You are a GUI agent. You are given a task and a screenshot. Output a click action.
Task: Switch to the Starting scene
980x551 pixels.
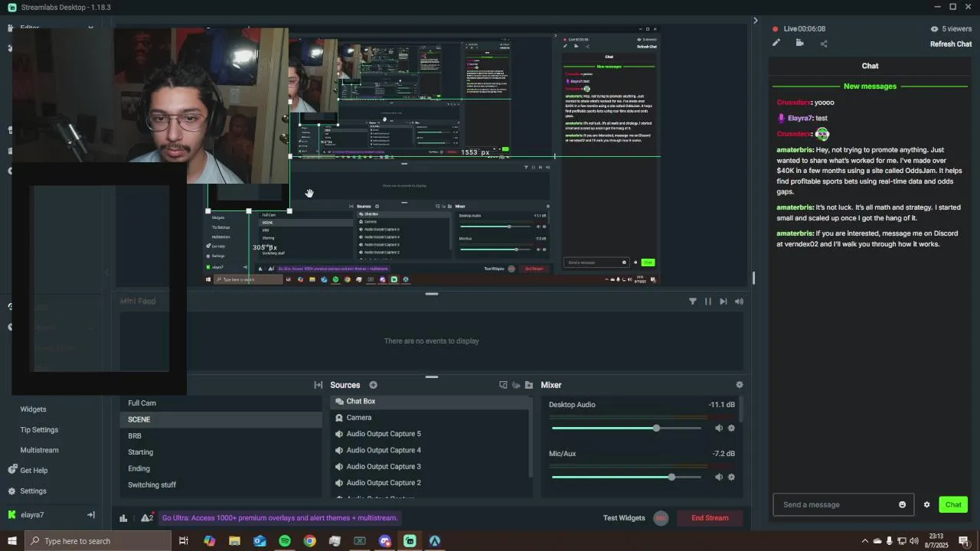[x=220, y=452]
